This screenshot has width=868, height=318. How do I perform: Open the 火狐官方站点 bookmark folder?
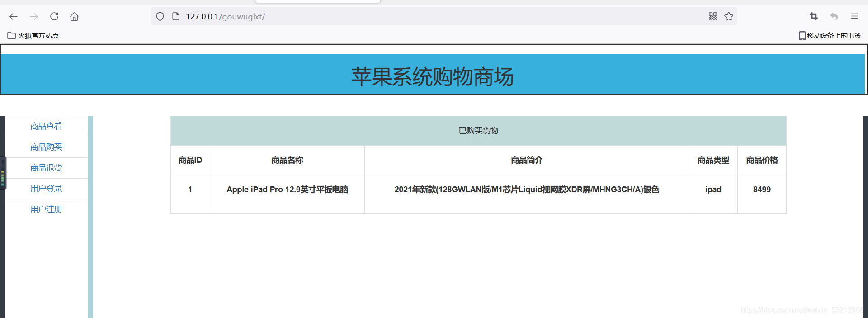[33, 36]
